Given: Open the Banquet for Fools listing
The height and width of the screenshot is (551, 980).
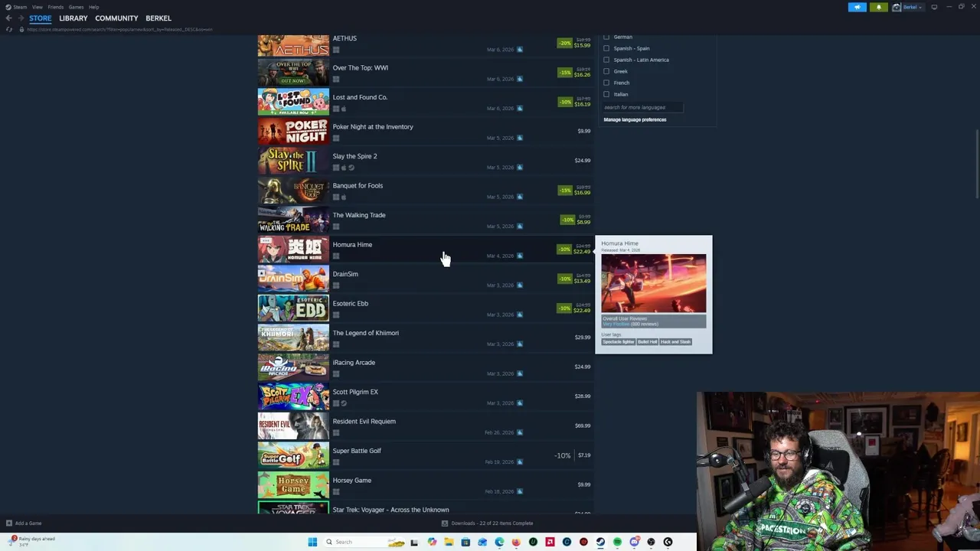Looking at the screenshot, I should pos(425,191).
